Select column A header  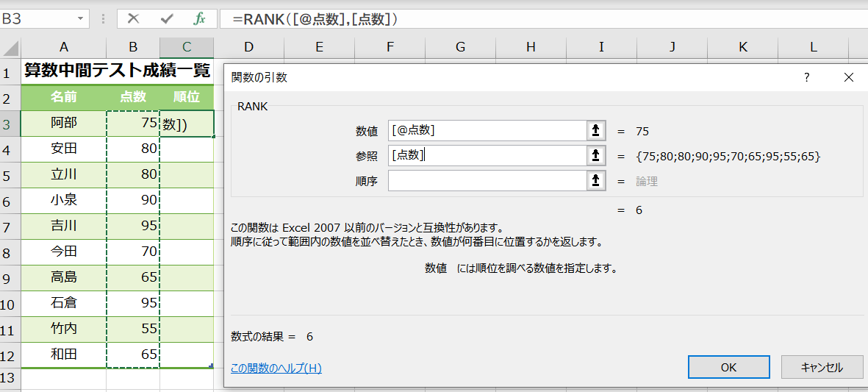64,48
